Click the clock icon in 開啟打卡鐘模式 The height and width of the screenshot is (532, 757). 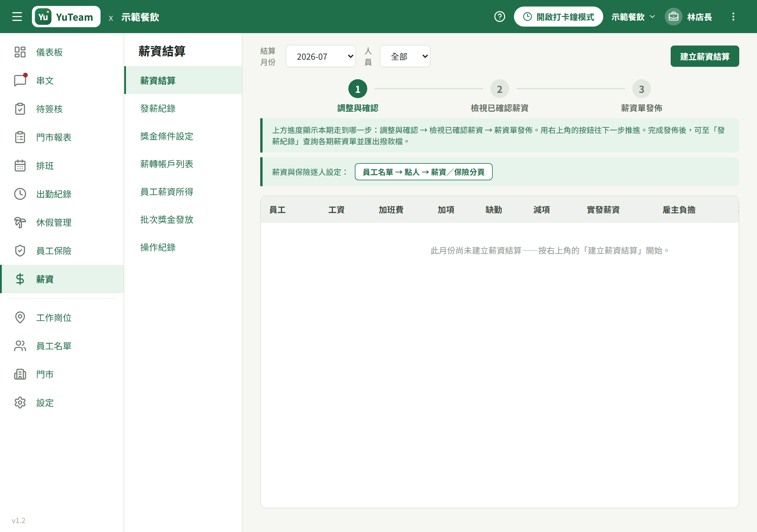[528, 17]
